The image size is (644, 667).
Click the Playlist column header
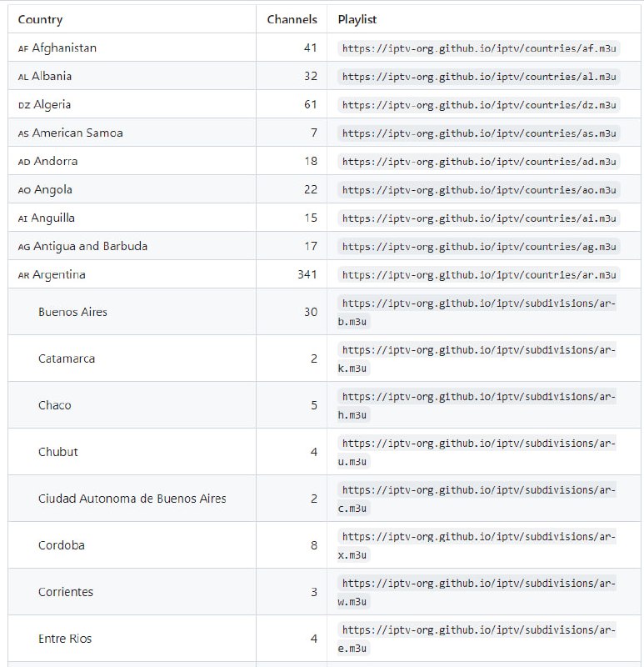tap(357, 19)
